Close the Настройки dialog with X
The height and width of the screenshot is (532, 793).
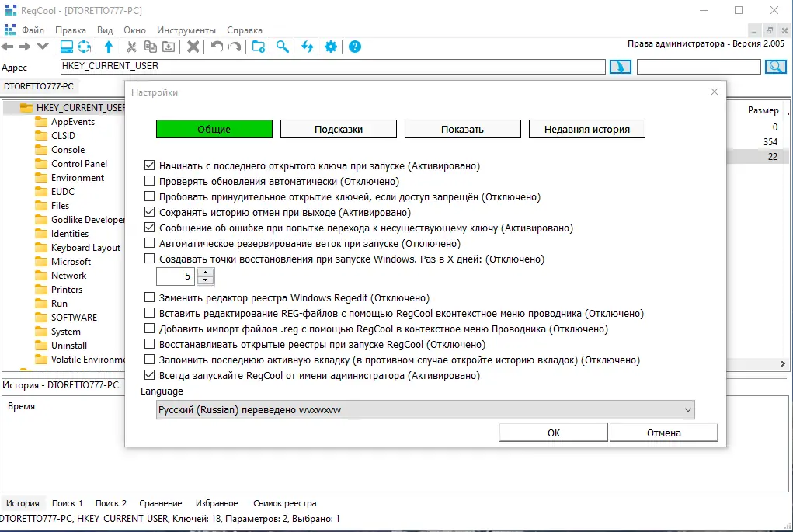click(x=714, y=92)
